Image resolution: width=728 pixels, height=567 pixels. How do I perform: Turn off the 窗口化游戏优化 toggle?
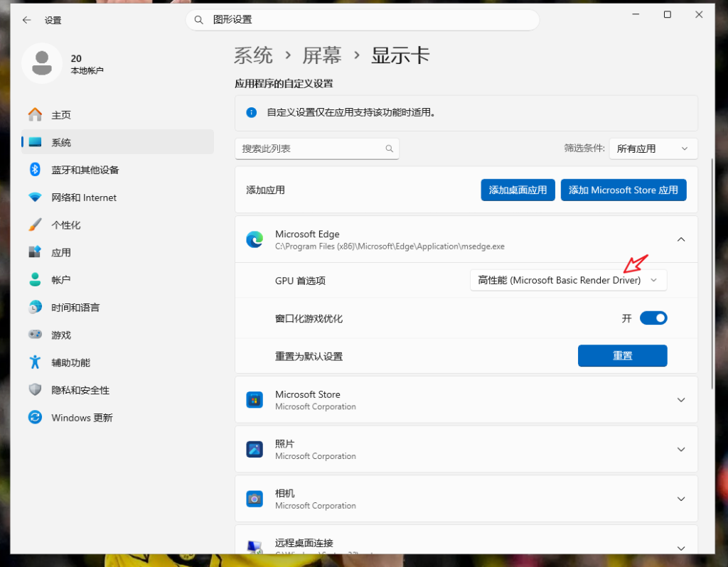(653, 318)
